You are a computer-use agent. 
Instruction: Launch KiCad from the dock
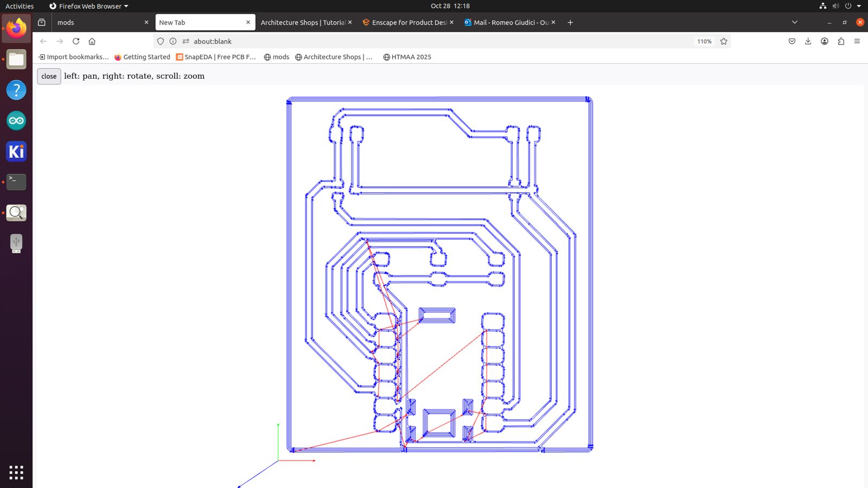[x=16, y=151]
